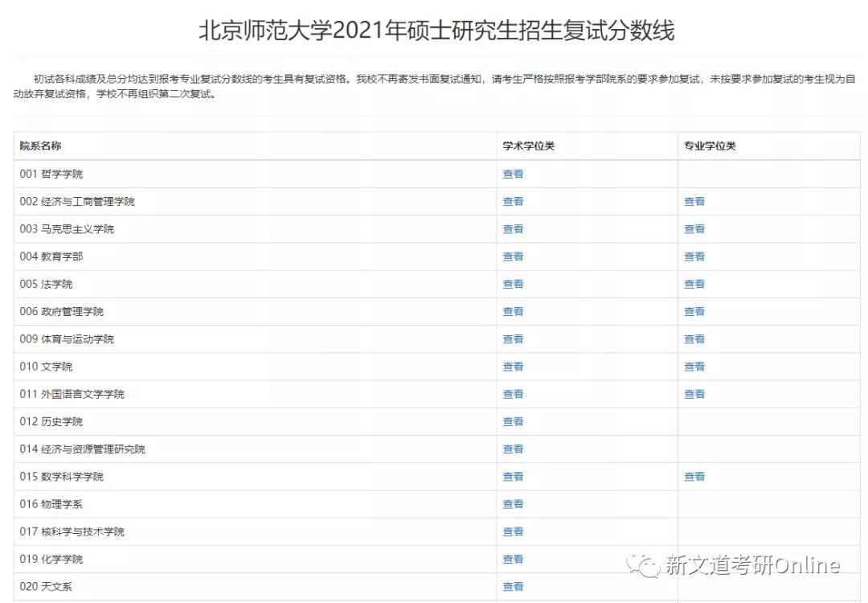The height and width of the screenshot is (603, 868).
Task: View academic scores for 019 化学学院
Action: 513,559
